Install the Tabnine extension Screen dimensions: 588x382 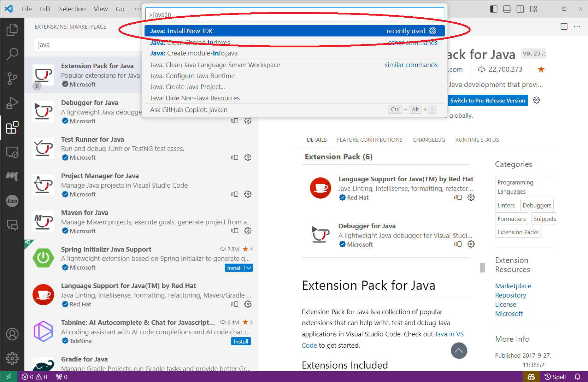click(x=241, y=341)
